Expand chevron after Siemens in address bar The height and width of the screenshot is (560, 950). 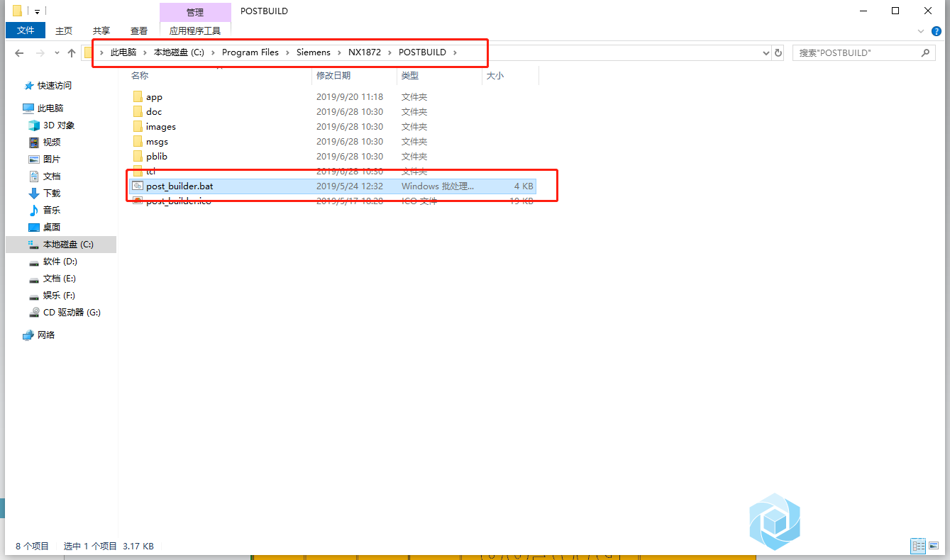pos(339,52)
